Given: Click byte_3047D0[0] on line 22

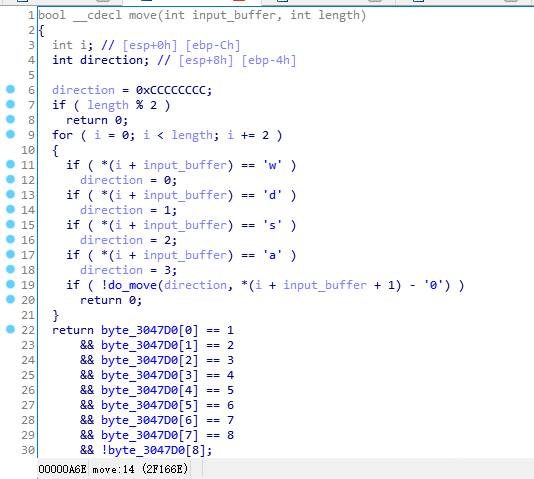Looking at the screenshot, I should [150, 330].
